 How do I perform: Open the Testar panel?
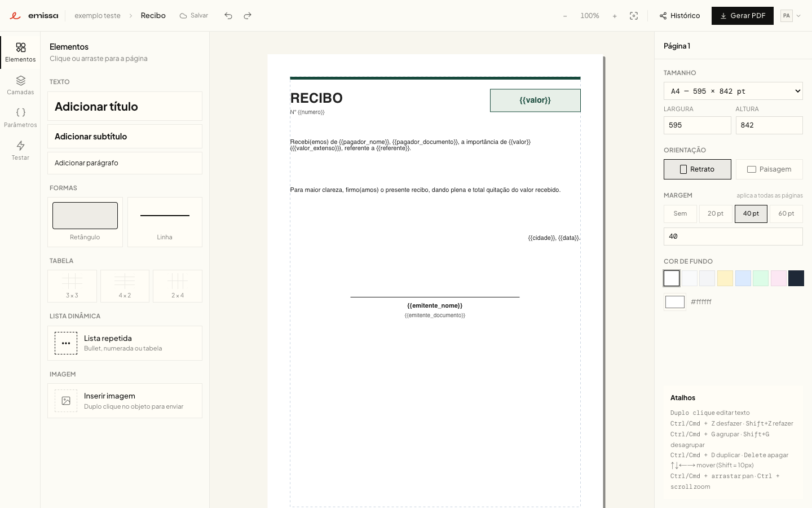(x=20, y=151)
